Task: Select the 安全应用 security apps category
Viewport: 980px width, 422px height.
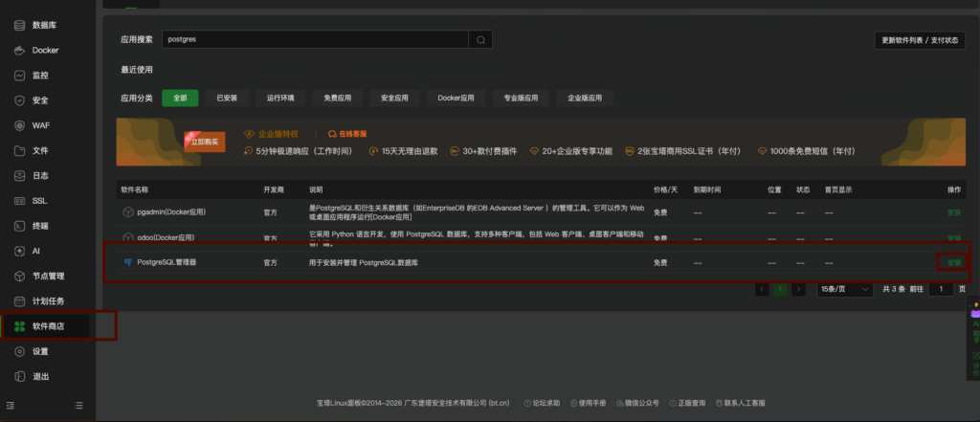Action: pos(394,99)
